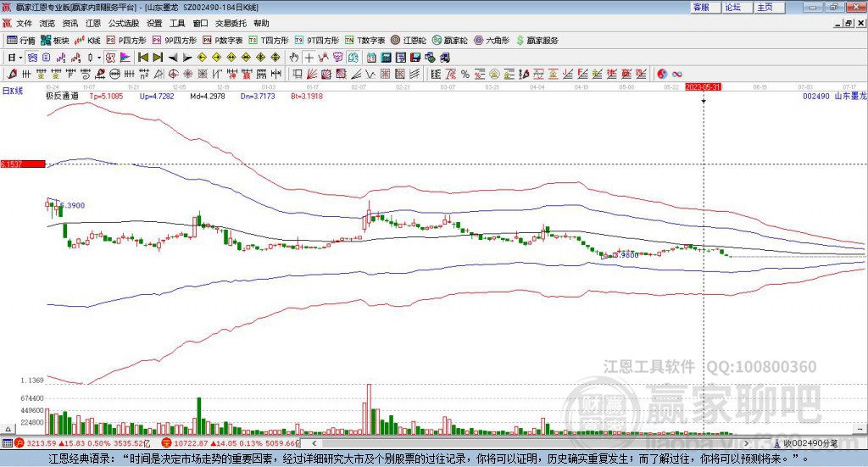Expand the candlestick style dropdown arrow

pyautogui.click(x=99, y=58)
